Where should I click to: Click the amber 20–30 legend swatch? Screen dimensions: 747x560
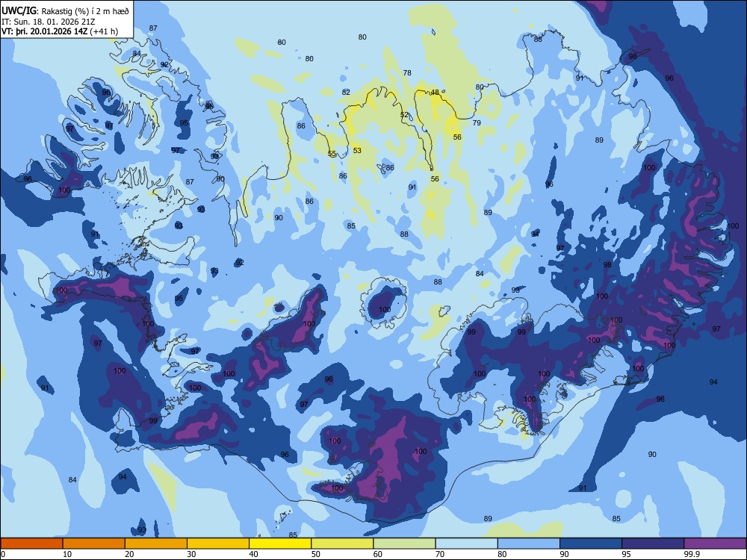[156, 544]
